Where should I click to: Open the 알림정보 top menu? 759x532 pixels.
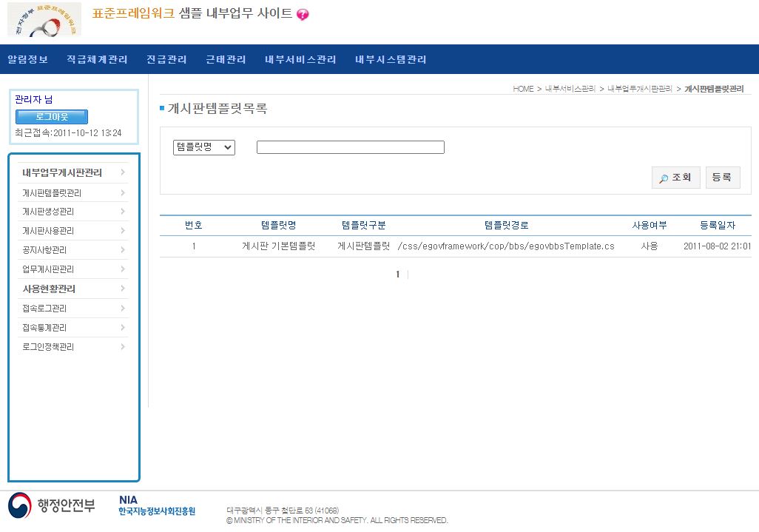28,59
